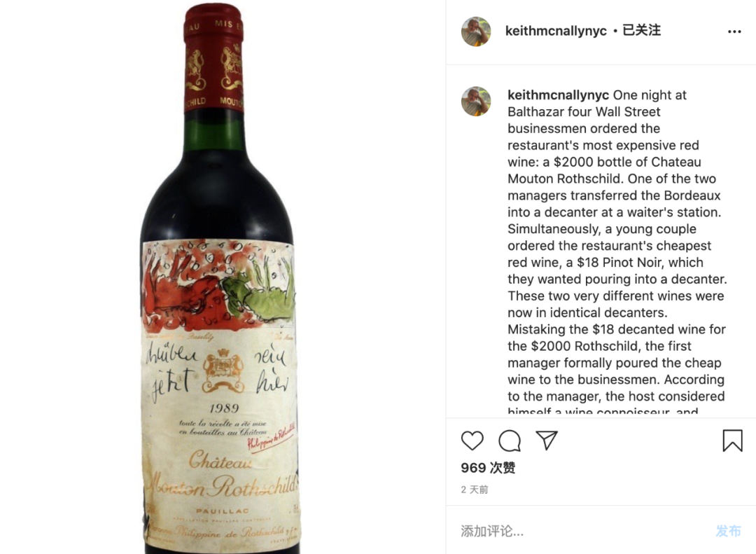
Task: Click the bottle's red capsule top
Action: pos(213,57)
